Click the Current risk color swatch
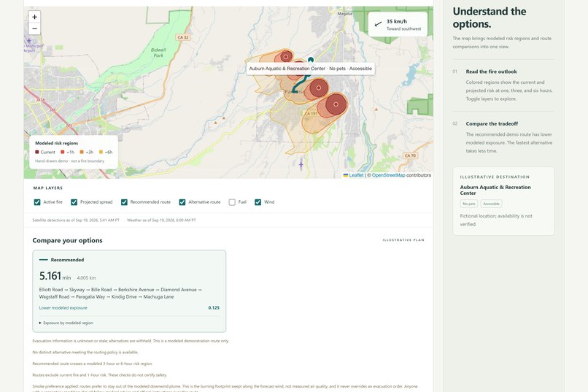588x392 pixels. pyautogui.click(x=37, y=153)
